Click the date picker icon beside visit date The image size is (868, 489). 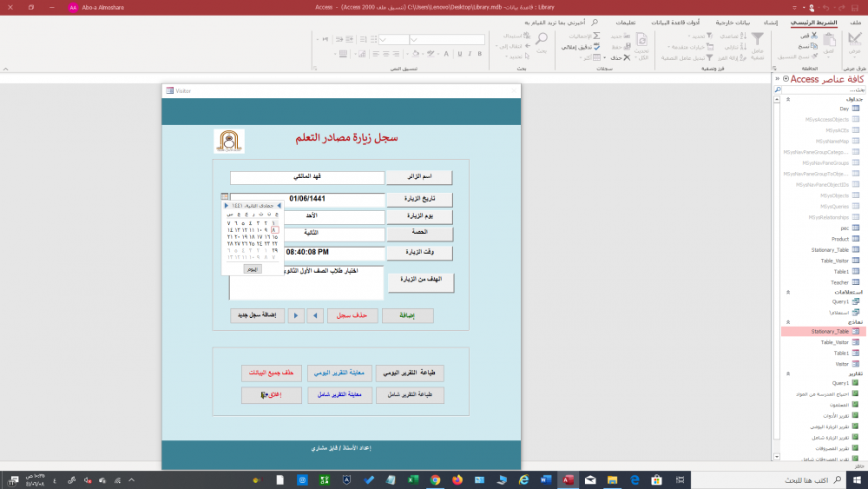click(224, 196)
